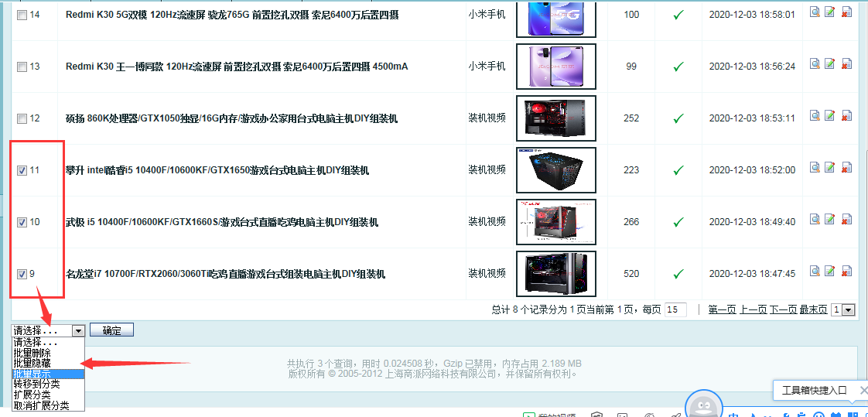Close the 工具箱快捷入口 tooltip
Screen dimensions: 868x417
(x=863, y=391)
